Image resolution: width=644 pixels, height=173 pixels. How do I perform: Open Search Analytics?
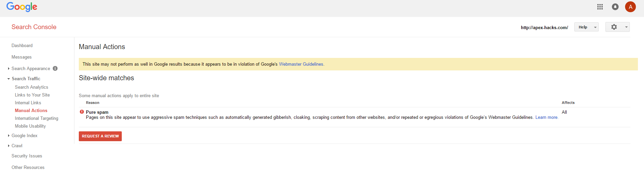31,87
